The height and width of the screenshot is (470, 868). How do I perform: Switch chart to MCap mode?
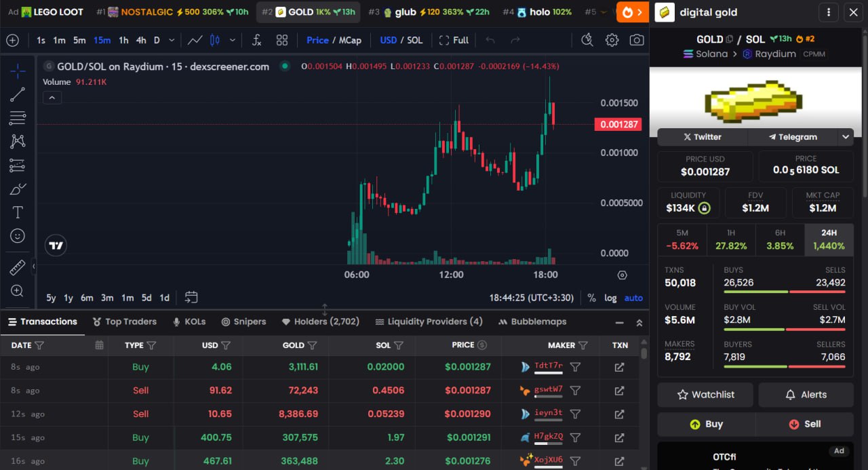[x=350, y=40]
